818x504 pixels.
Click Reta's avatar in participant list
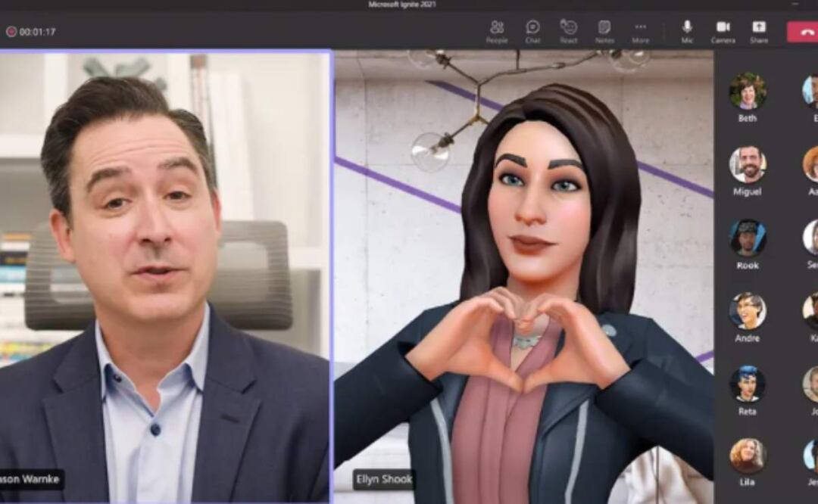click(x=747, y=384)
